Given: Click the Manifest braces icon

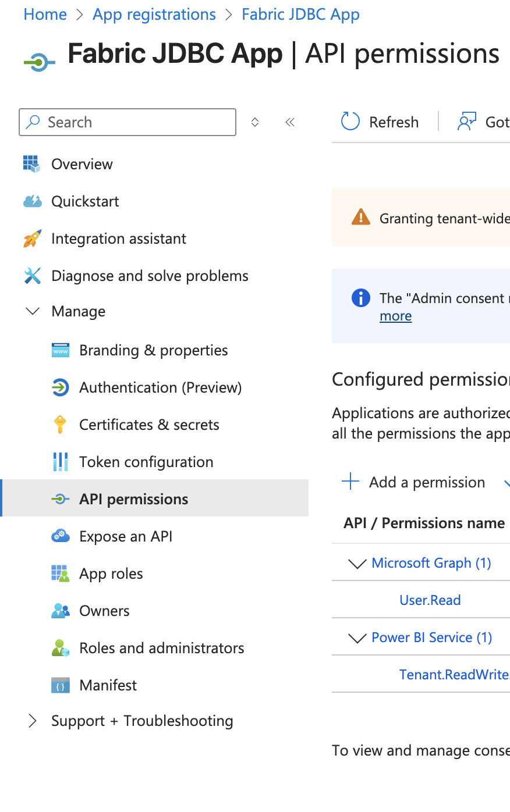Looking at the screenshot, I should click(x=60, y=685).
